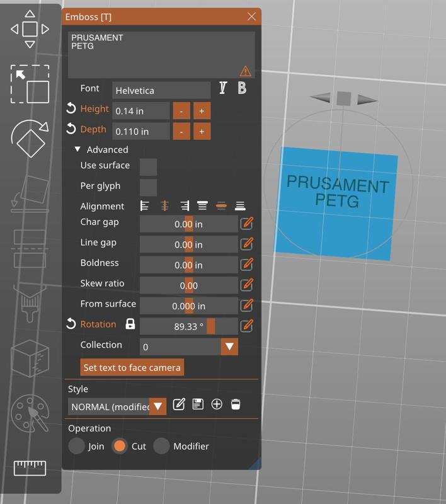The width and height of the screenshot is (446, 504).
Task: Close the Emboss panel
Action: pyautogui.click(x=251, y=16)
